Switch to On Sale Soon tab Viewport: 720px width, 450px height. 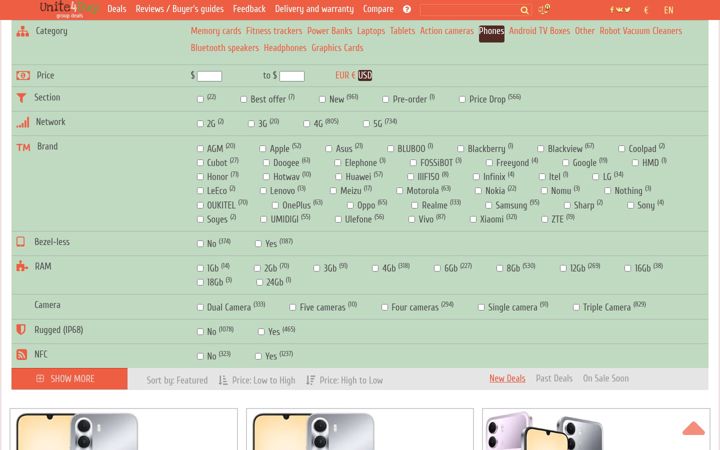(606, 378)
